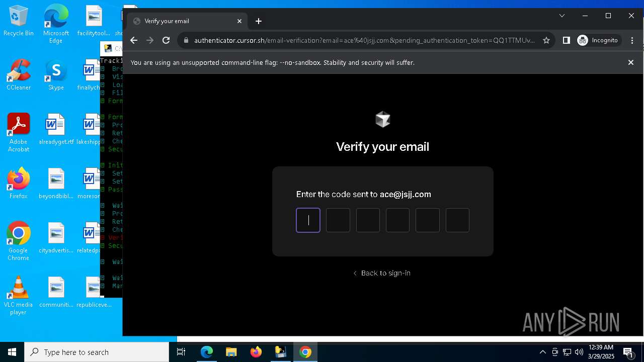Open the tab search dropdown arrow
This screenshot has width=644, height=362.
(562, 16)
